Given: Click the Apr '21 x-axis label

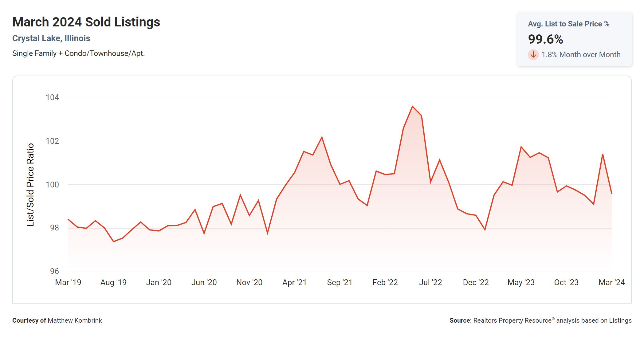Looking at the screenshot, I should point(294,282).
